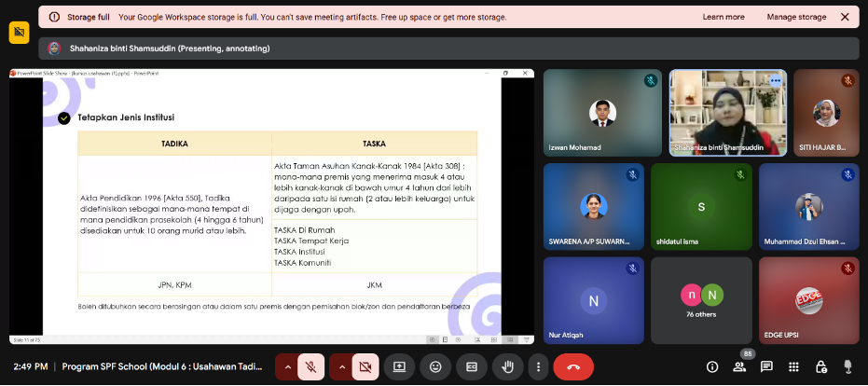The height and width of the screenshot is (386, 868).
Task: Click the share screen button
Action: pyautogui.click(x=399, y=366)
